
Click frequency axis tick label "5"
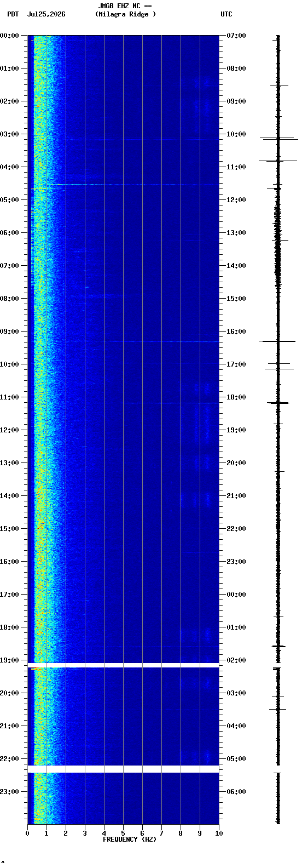[123, 834]
